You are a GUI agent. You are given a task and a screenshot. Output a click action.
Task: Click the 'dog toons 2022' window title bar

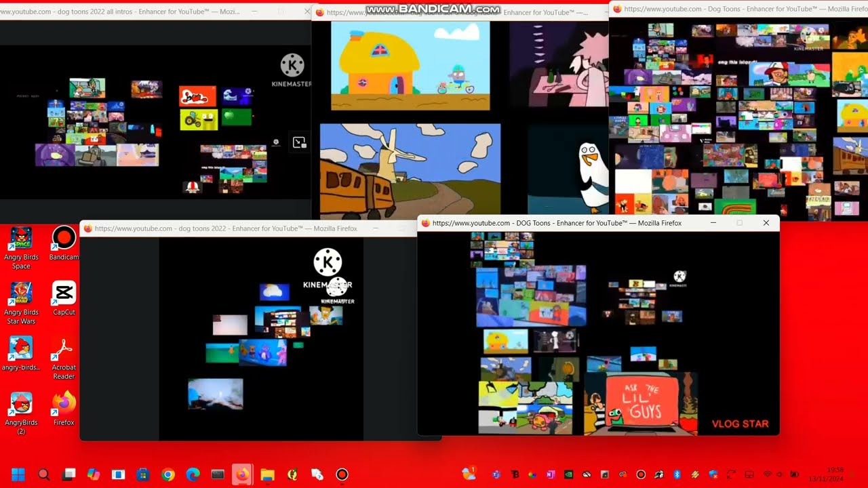pyautogui.click(x=248, y=228)
